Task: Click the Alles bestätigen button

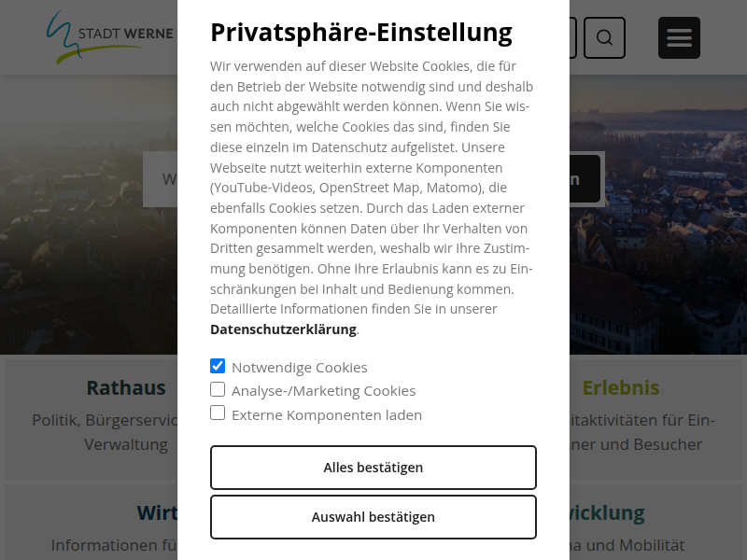Action: (x=373, y=467)
